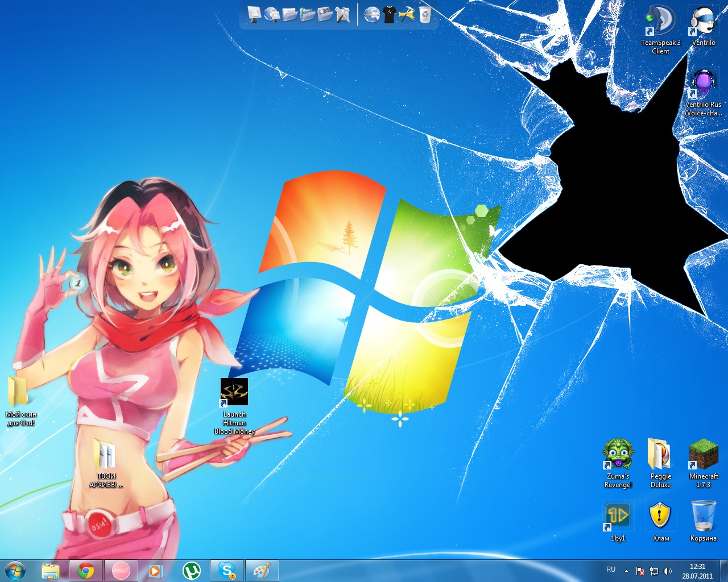728x582 pixels.
Task: Select the 'Хлам' shield icon
Action: coord(661,521)
